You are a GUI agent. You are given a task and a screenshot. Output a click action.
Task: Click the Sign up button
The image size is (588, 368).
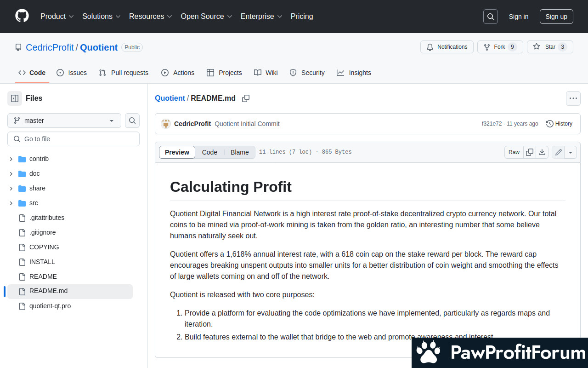pos(556,17)
